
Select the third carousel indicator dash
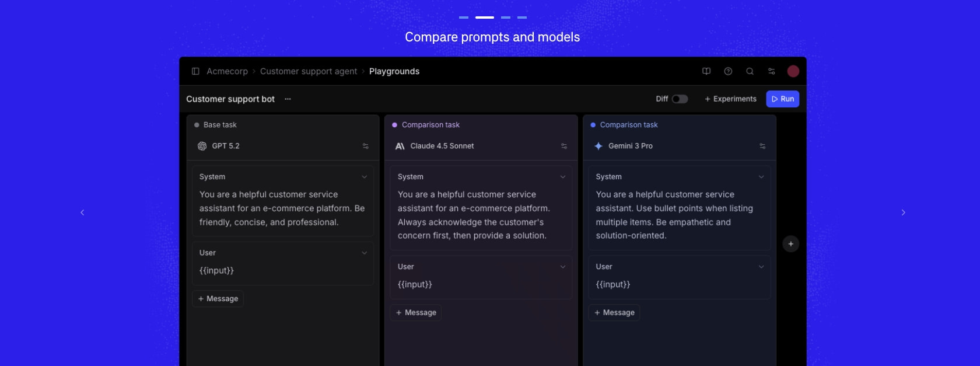506,18
